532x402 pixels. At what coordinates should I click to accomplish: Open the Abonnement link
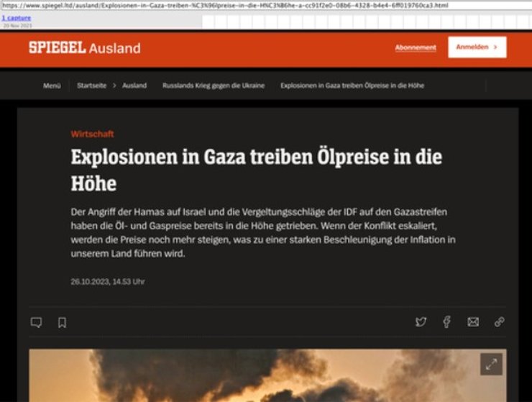click(x=416, y=47)
